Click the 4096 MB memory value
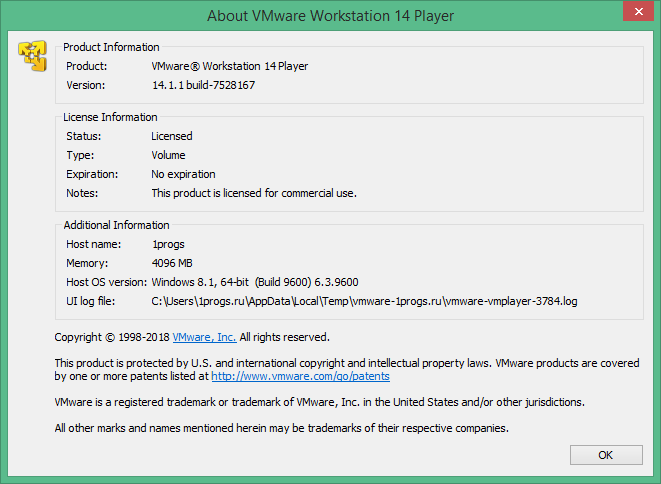 coord(171,263)
